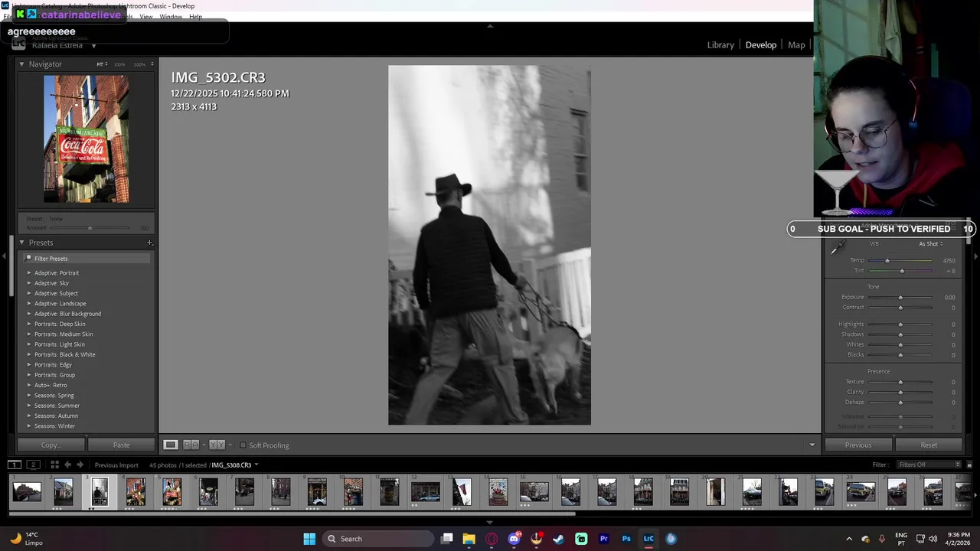The width and height of the screenshot is (980, 551).
Task: Click the Copy... settings button
Action: pos(51,445)
